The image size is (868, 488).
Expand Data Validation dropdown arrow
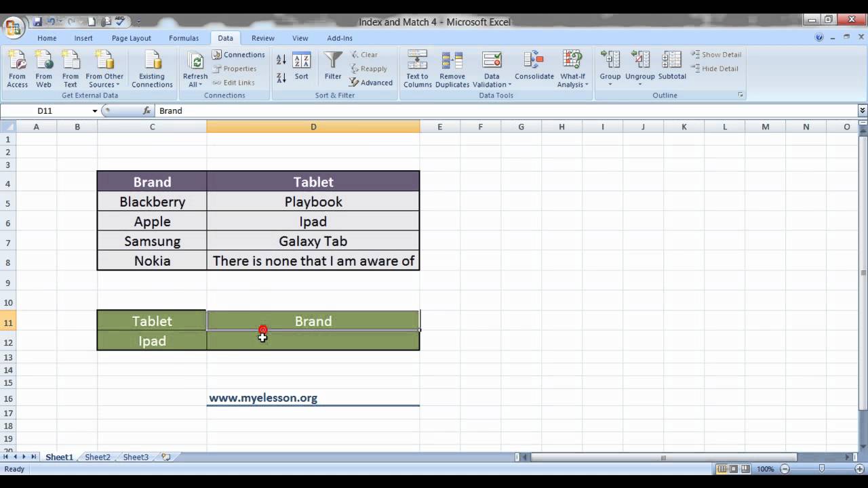pyautogui.click(x=509, y=85)
